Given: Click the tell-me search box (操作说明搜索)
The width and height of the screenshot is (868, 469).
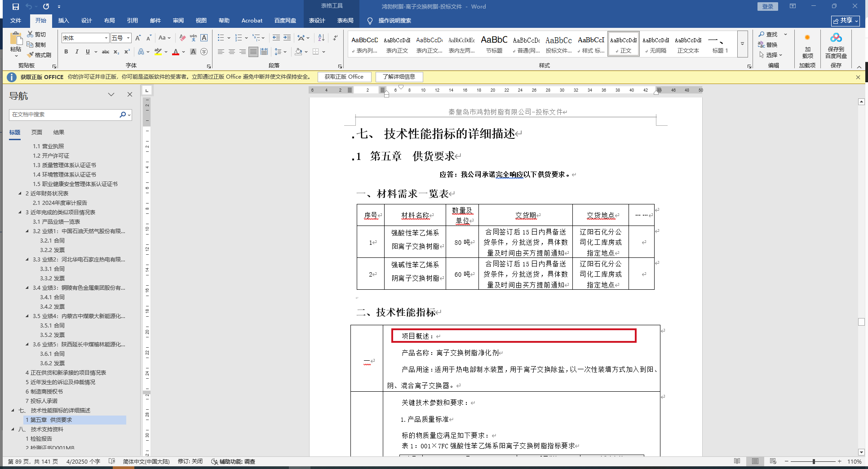Looking at the screenshot, I should pyautogui.click(x=389, y=21).
